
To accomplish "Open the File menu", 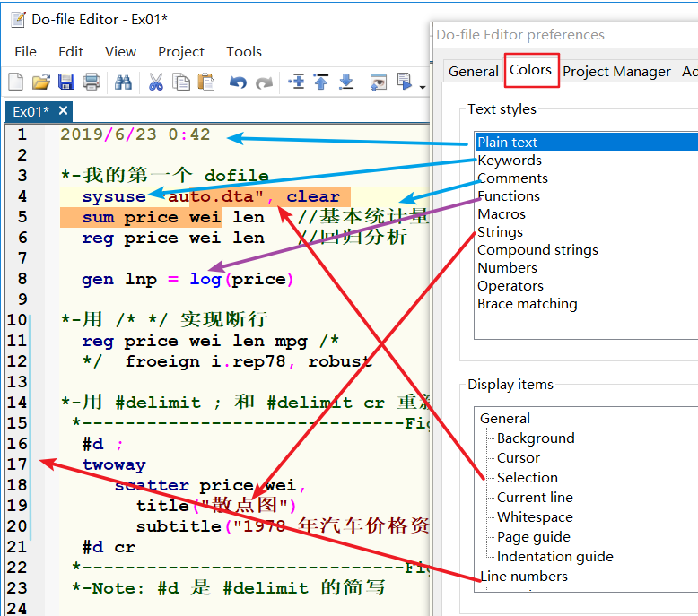I will pyautogui.click(x=25, y=52).
